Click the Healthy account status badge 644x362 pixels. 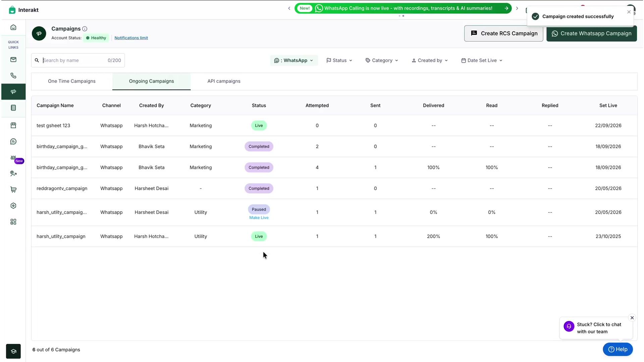(x=96, y=38)
